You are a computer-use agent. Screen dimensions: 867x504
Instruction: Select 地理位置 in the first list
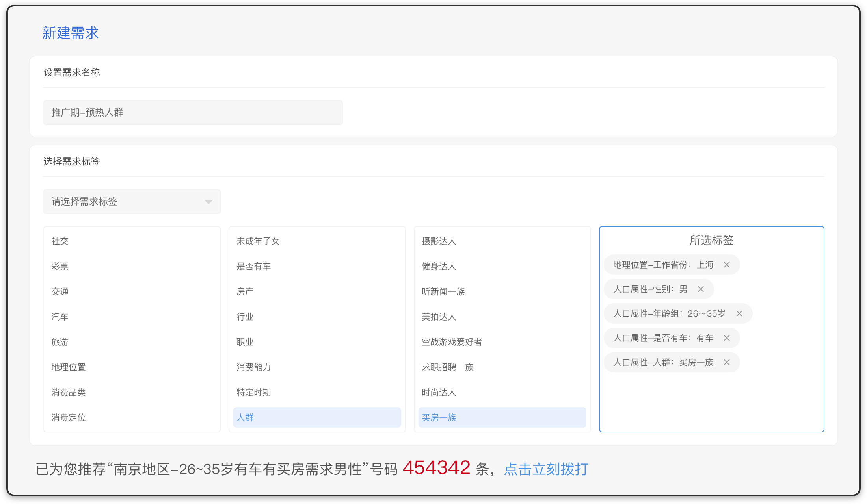69,367
